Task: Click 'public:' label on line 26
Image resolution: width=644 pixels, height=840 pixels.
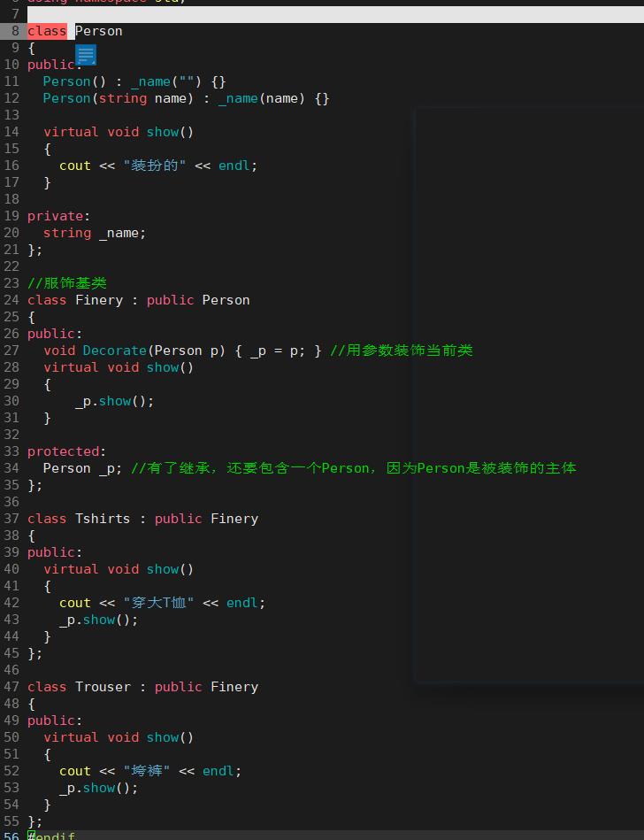Action: click(55, 334)
